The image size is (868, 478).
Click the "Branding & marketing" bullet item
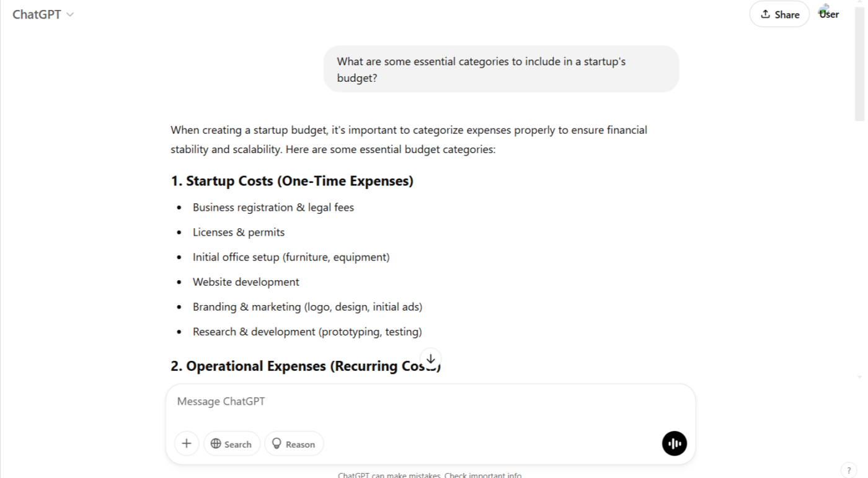click(x=307, y=307)
